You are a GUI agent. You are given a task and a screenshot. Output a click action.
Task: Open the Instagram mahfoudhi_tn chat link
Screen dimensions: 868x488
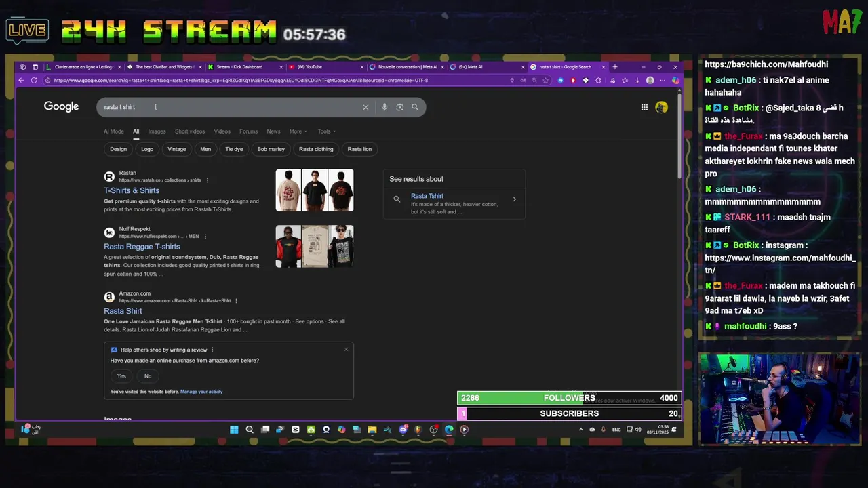click(780, 264)
